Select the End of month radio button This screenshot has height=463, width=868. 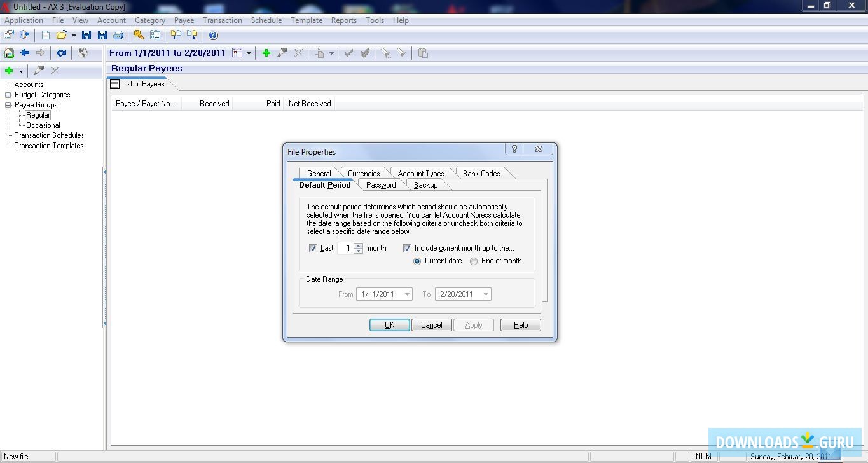[x=473, y=261]
